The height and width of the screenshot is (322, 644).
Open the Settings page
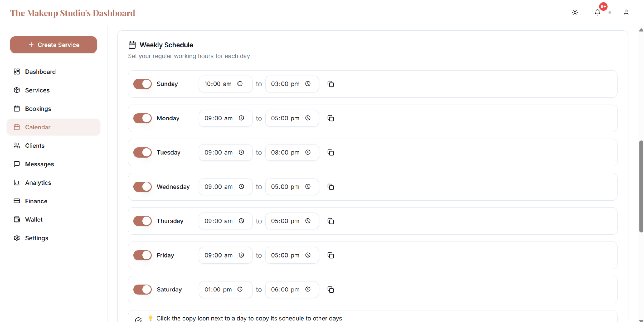(37, 238)
